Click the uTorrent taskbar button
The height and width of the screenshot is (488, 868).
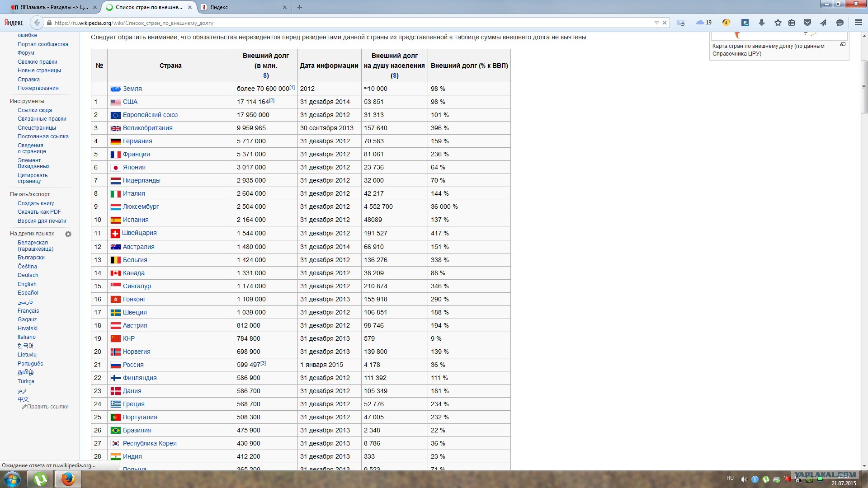click(40, 479)
